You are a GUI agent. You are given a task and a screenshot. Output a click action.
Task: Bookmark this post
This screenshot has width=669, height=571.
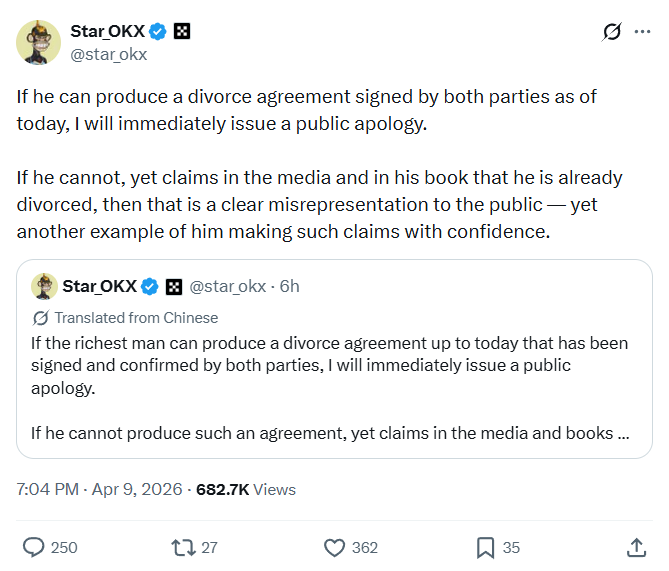[485, 547]
